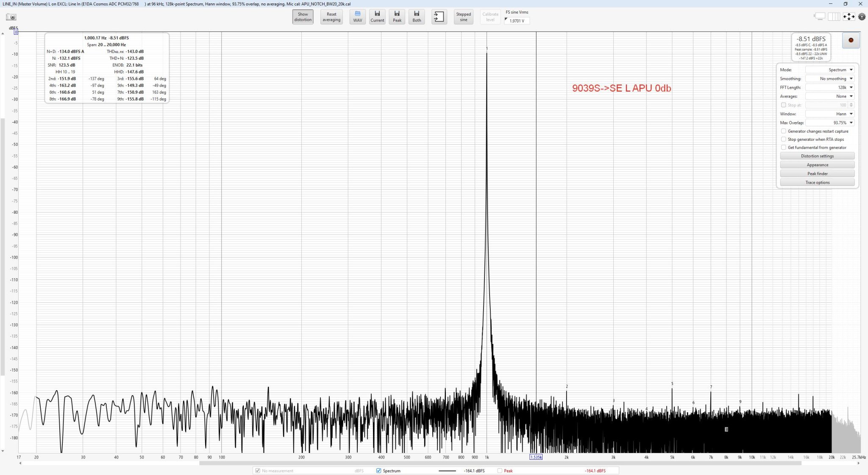This screenshot has height=475, width=868.
Task: Click the 2nd harmonic -151.9 dB value
Action: (67, 78)
